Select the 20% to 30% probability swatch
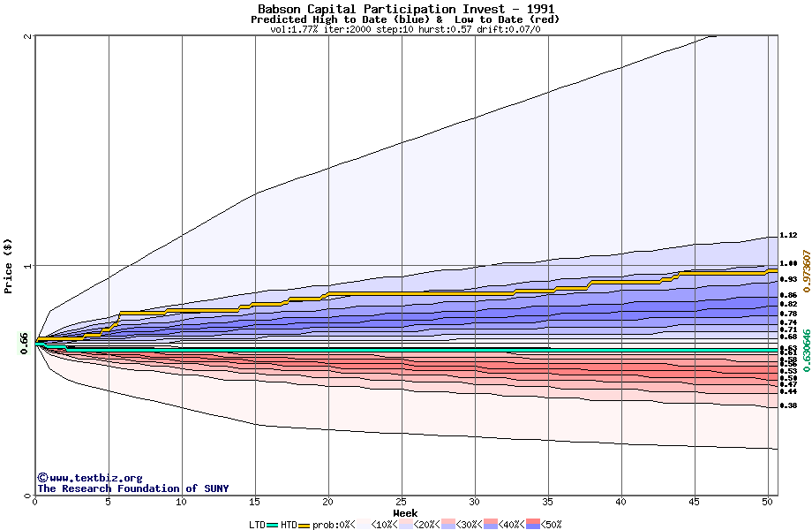 coord(448,525)
